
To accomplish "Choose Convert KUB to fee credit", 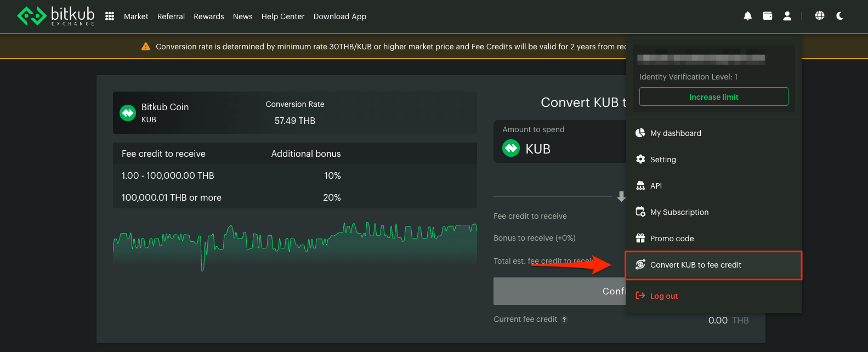I will tap(713, 265).
